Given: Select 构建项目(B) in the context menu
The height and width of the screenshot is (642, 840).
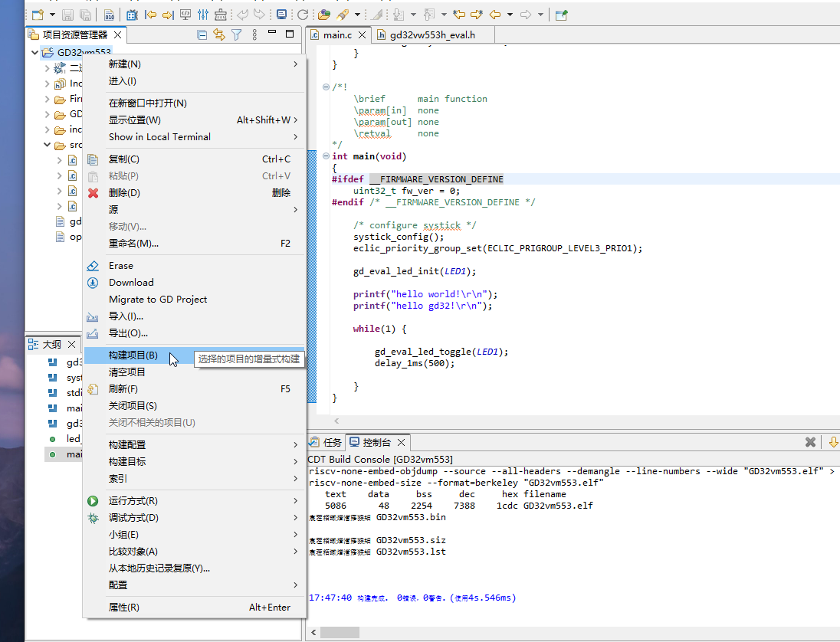Looking at the screenshot, I should 133,355.
